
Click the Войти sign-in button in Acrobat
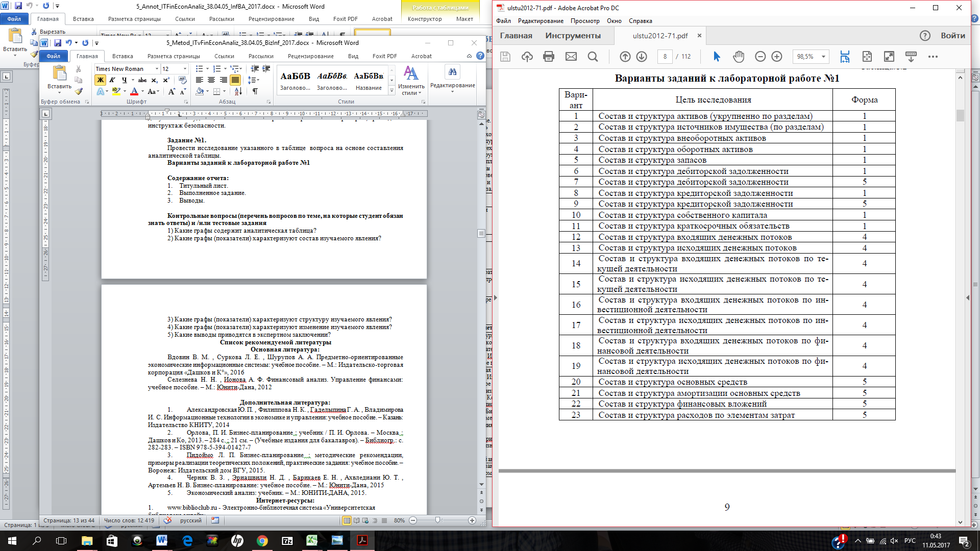pos(953,36)
